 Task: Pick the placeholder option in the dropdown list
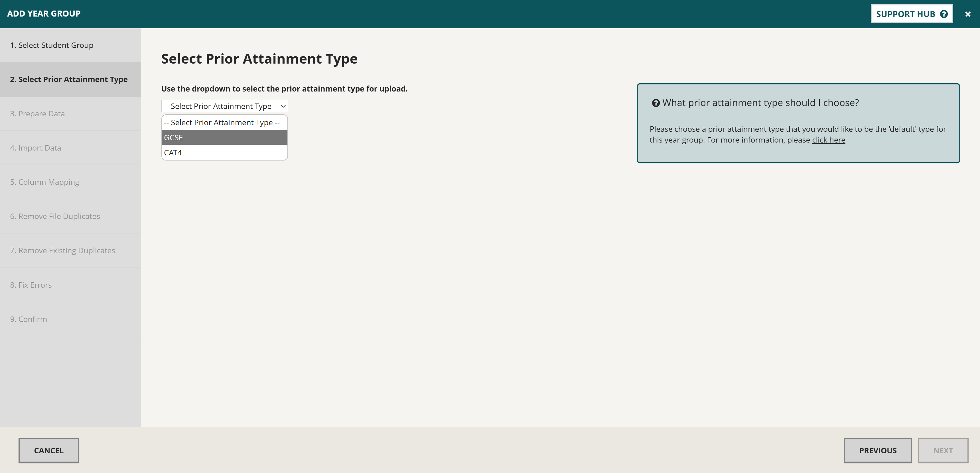[x=224, y=123]
